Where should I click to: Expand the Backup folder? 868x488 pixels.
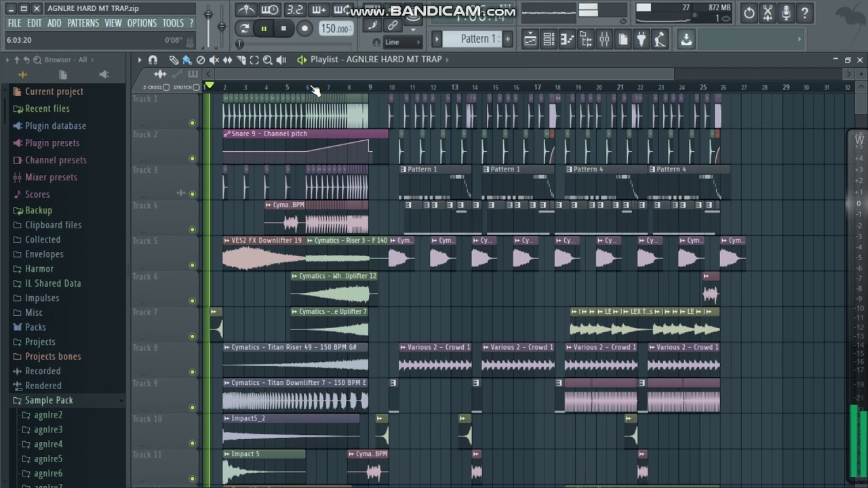click(39, 210)
